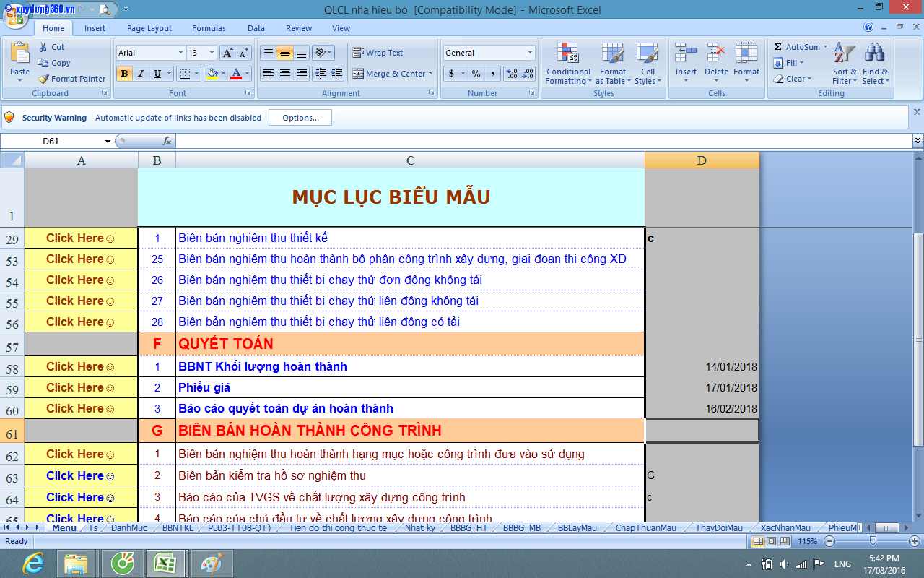The height and width of the screenshot is (578, 924).
Task: Open Conditional Formatting menu
Action: tap(568, 64)
